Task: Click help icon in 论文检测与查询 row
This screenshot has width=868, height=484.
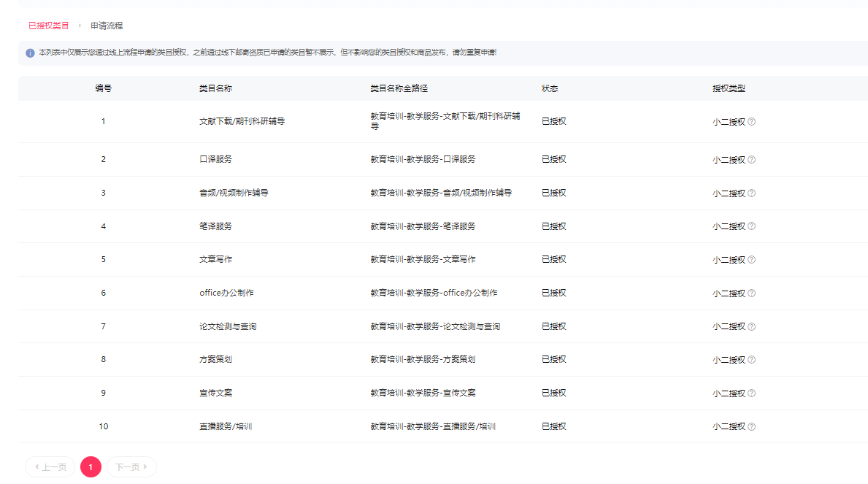Action: [752, 326]
